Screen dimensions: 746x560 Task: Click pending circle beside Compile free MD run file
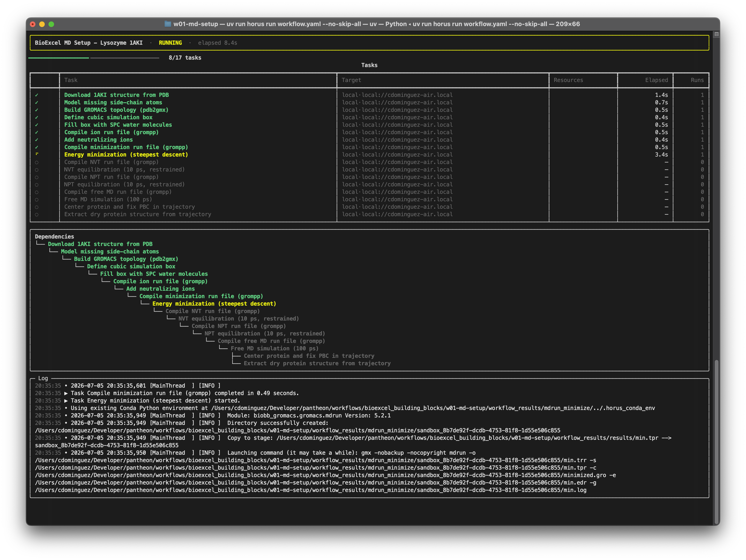click(37, 192)
